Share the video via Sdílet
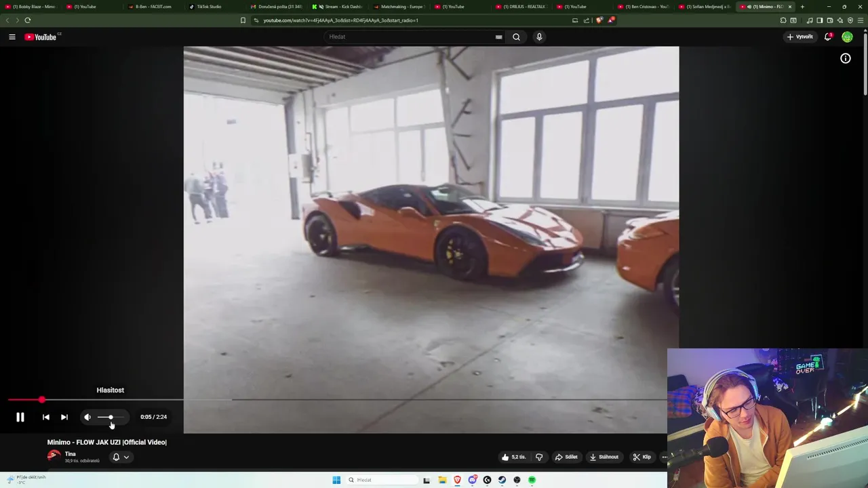 coord(566,457)
